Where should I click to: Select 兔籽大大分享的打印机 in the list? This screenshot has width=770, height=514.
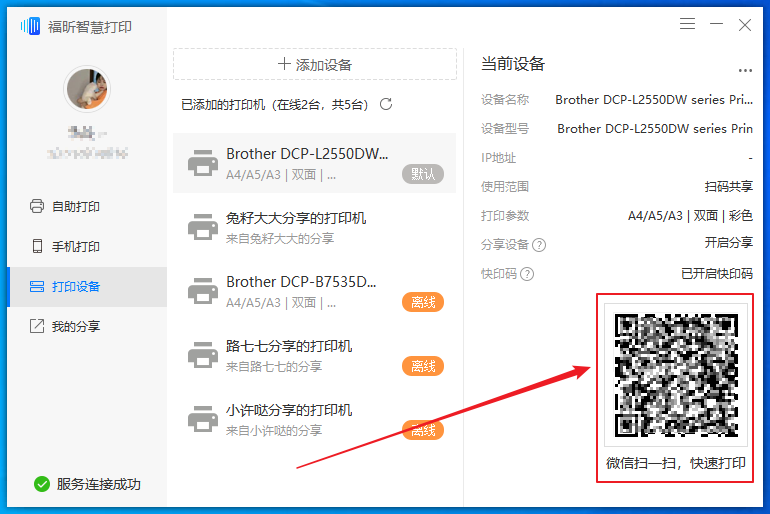[x=314, y=227]
